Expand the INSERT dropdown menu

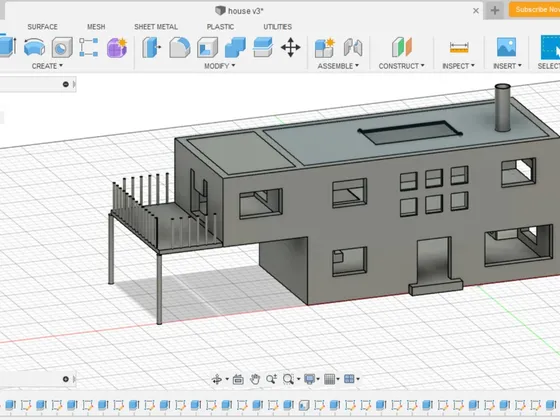[507, 66]
